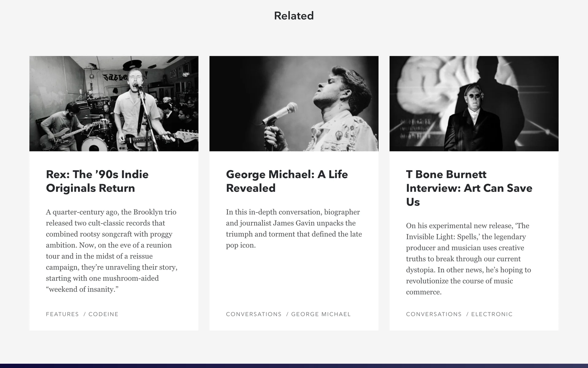Select the FEATURES category tag
This screenshot has height=368, width=588.
pos(62,314)
